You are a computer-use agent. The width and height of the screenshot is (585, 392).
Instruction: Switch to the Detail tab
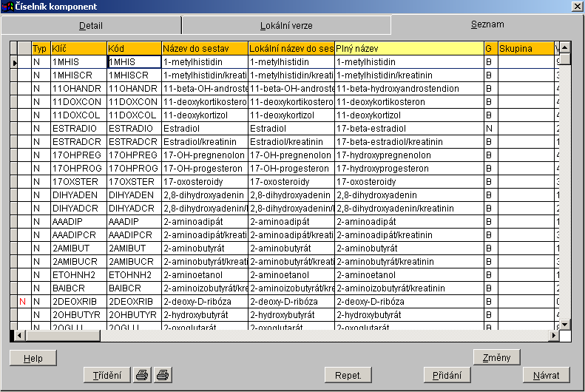tap(91, 25)
